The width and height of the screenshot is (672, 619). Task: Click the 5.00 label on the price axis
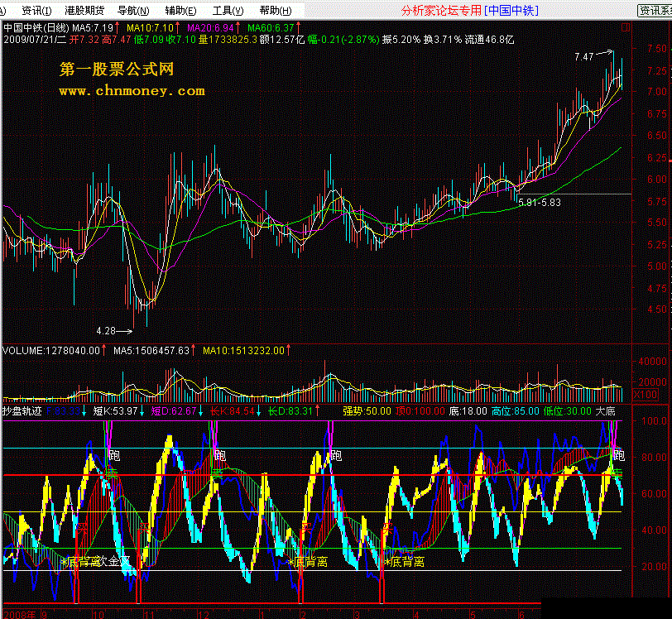click(x=656, y=266)
